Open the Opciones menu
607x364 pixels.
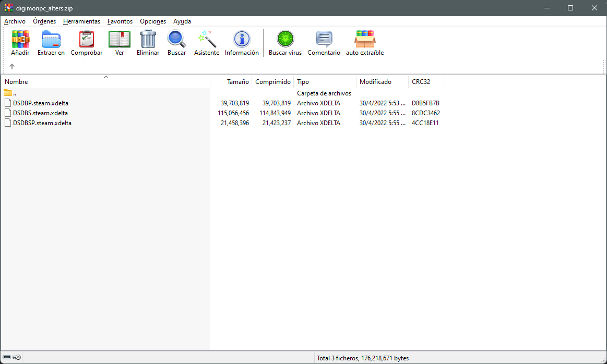pos(153,21)
